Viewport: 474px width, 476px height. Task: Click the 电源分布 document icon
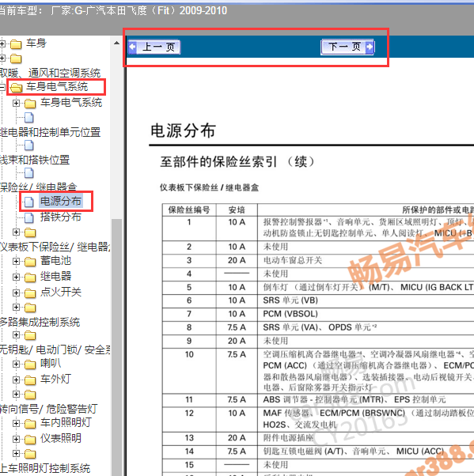pos(29,202)
